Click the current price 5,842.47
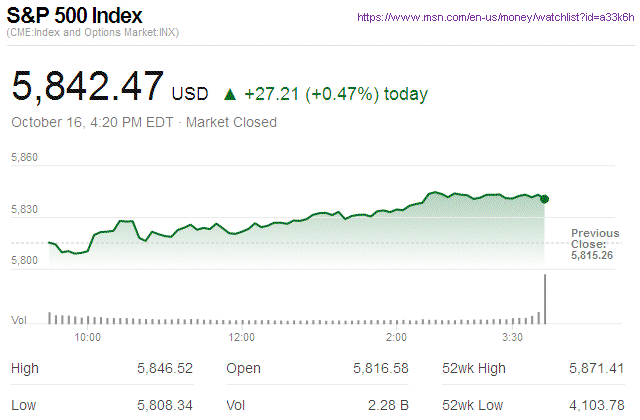This screenshot has width=640, height=420. [x=86, y=87]
